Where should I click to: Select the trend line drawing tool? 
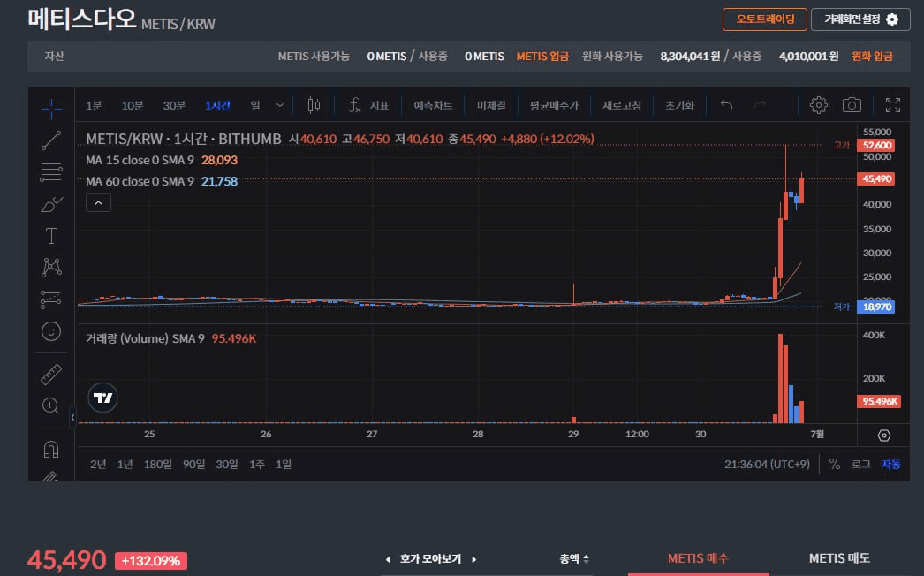51,140
